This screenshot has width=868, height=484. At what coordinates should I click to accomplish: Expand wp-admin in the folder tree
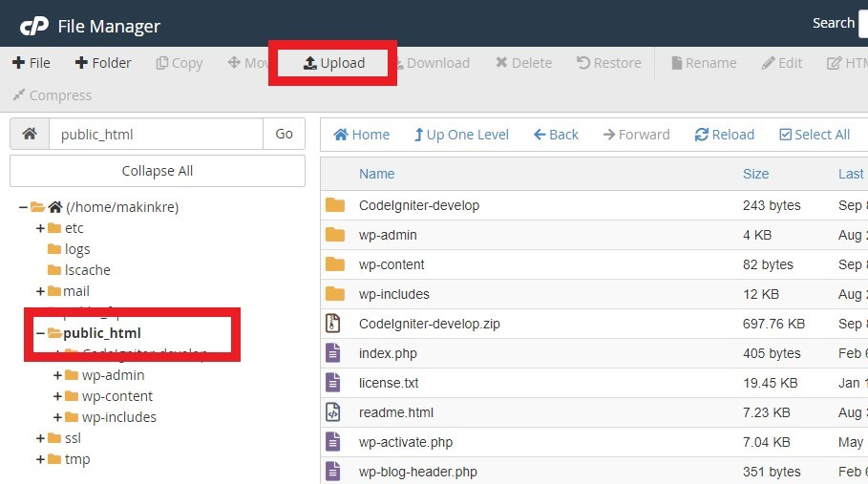[x=57, y=375]
